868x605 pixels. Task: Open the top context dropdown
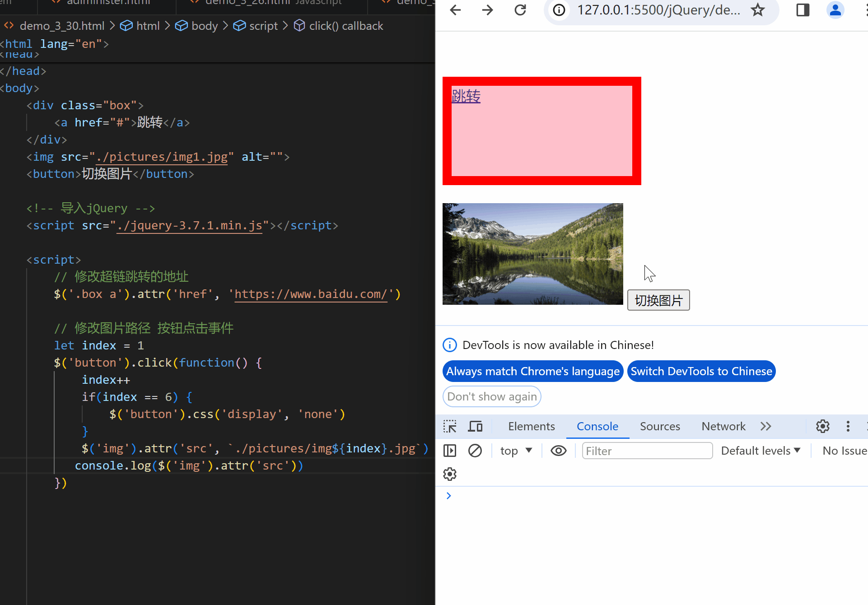[516, 451]
